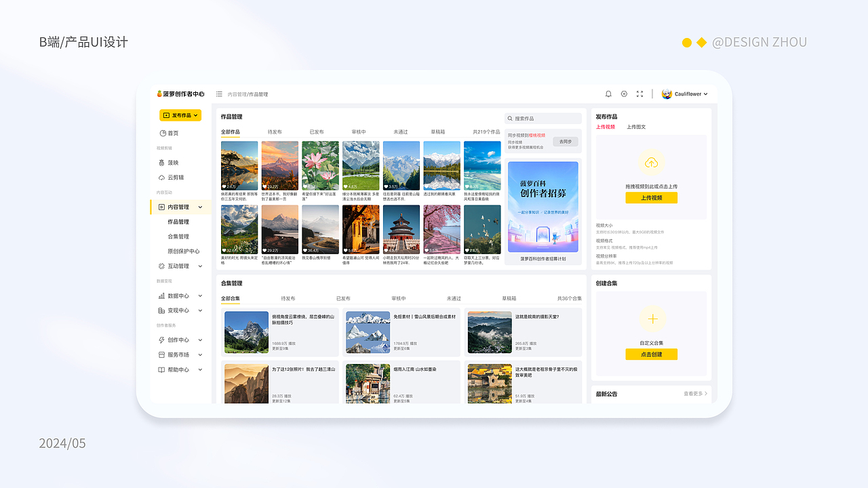Select 作品管理 in the sidebar submenu
868x488 pixels.
[178, 222]
